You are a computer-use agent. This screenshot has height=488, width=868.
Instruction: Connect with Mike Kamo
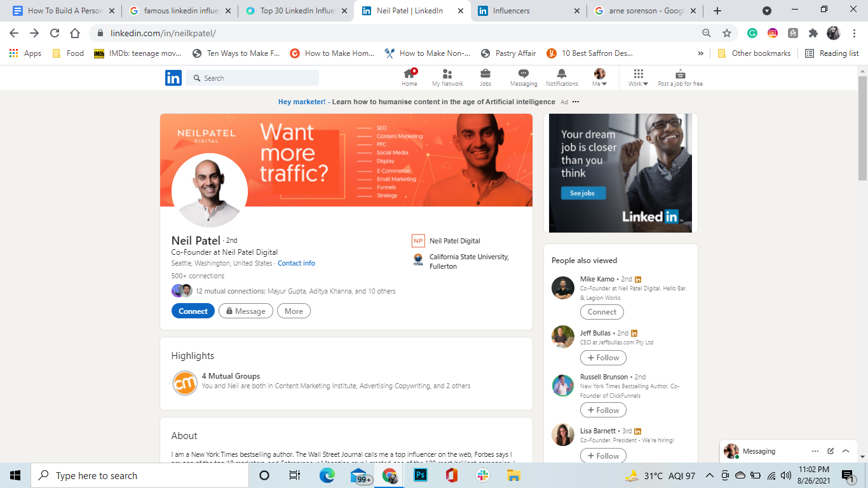pos(602,312)
